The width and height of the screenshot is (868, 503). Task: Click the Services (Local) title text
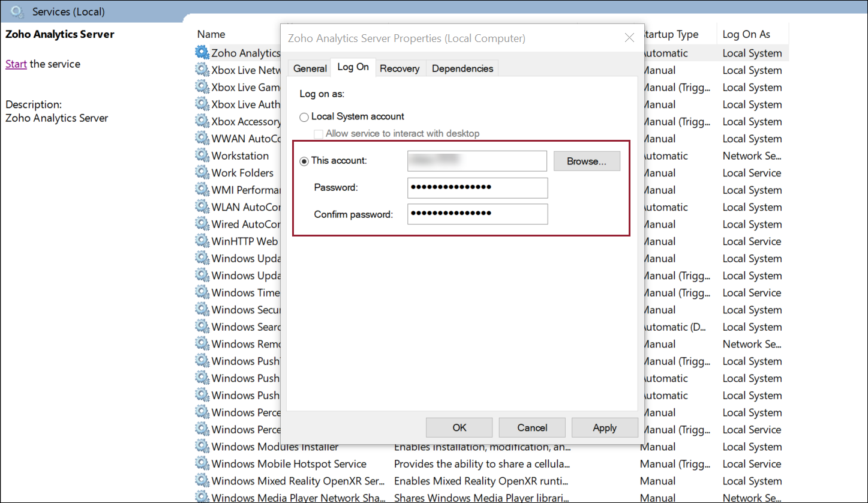coord(68,12)
